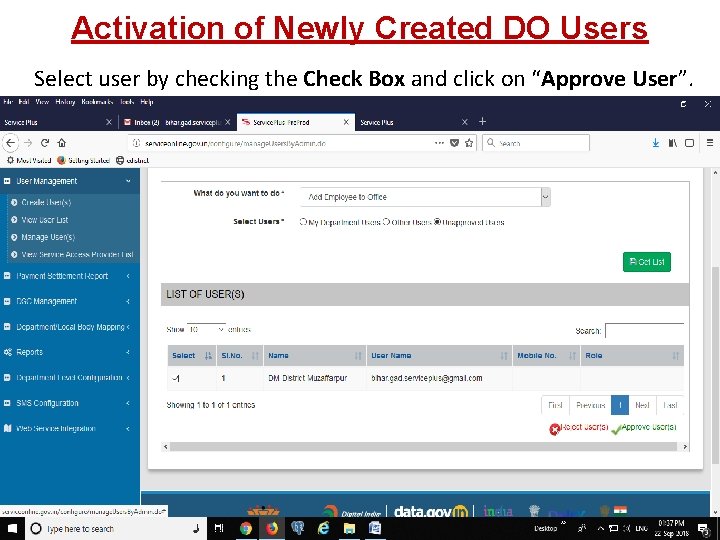The image size is (720, 540).
Task: Open pgAdmin elephant icon on taskbar
Action: point(298,529)
